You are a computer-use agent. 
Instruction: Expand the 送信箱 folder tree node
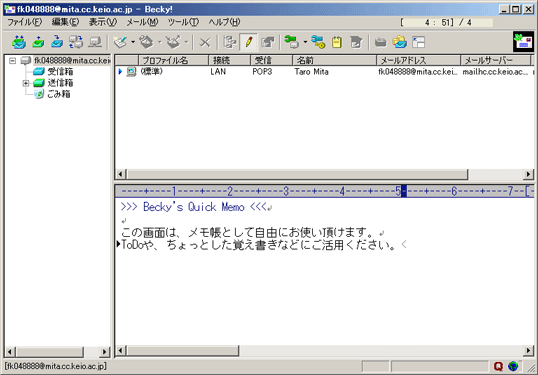(x=26, y=83)
